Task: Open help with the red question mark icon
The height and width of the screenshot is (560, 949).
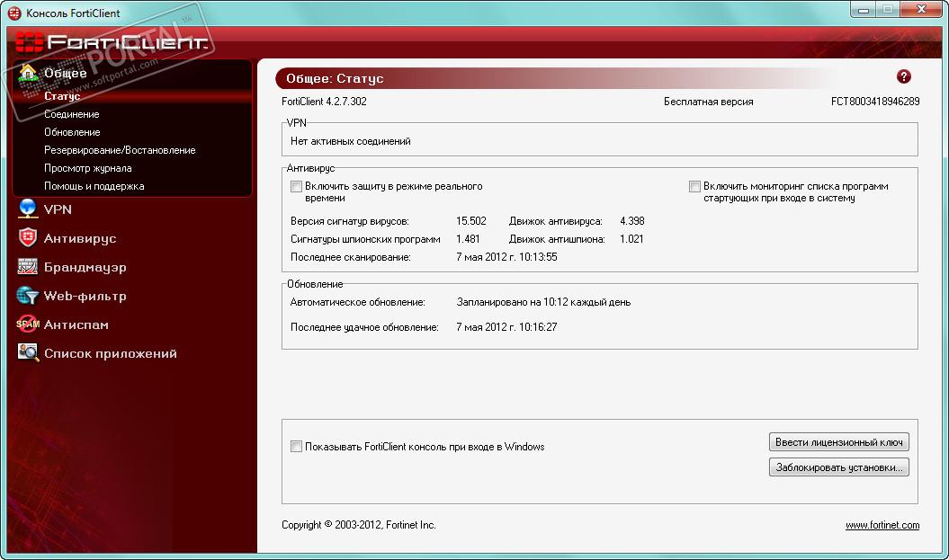Action: pyautogui.click(x=904, y=76)
